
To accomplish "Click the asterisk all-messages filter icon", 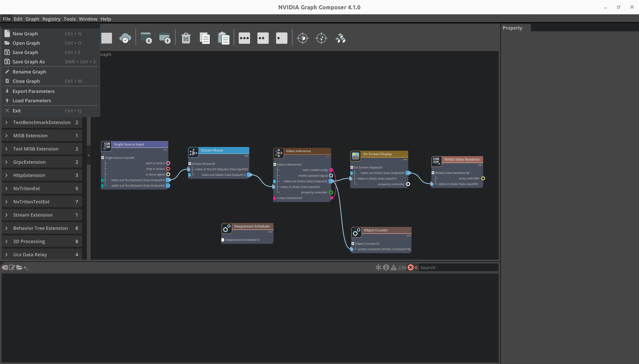I will (x=378, y=268).
